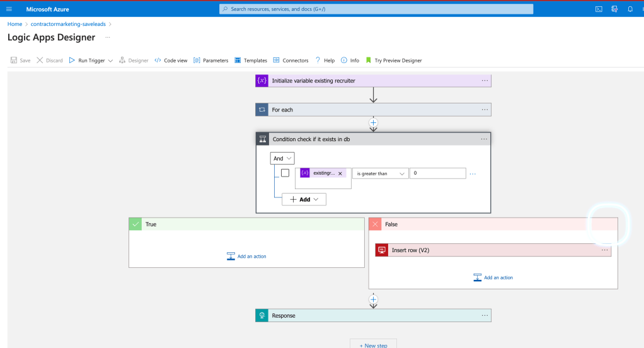Click the True branch checkmark icon
This screenshot has width=644, height=348.
[135, 224]
